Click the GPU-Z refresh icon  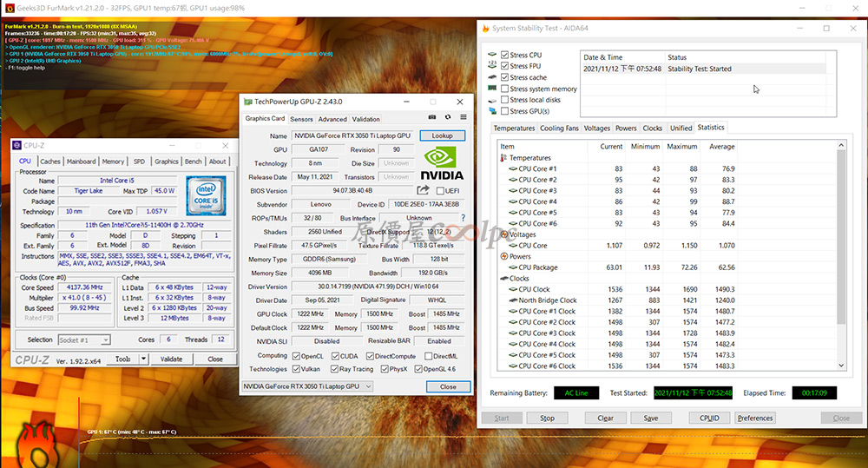click(x=448, y=117)
